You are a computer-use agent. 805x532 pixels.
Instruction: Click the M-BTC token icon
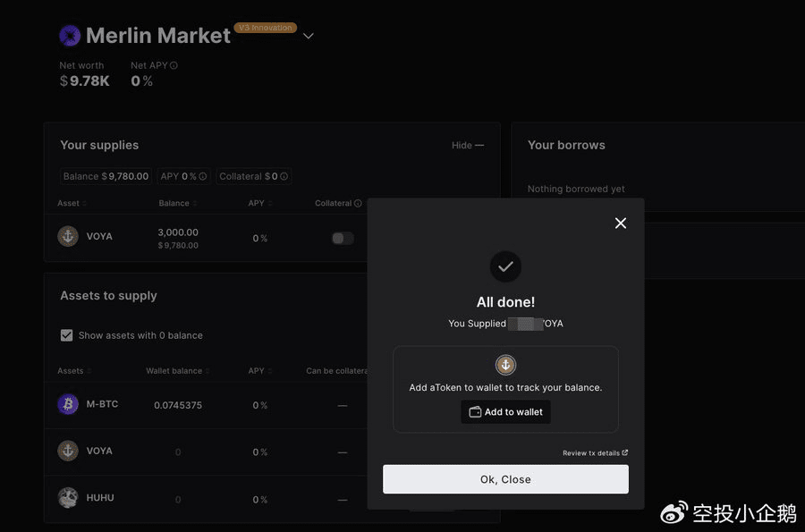click(68, 404)
